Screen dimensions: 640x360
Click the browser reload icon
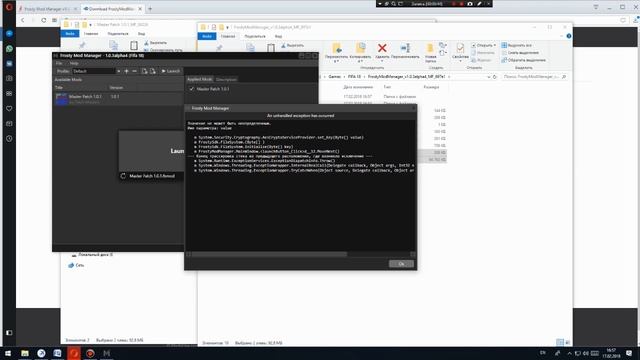tap(44, 20)
